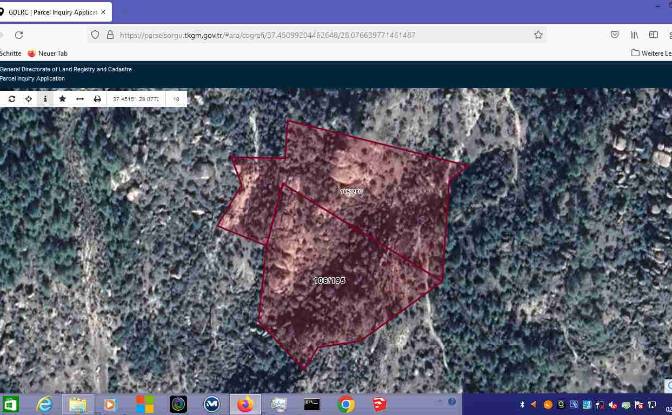Open the Schritte bookmark

point(10,53)
